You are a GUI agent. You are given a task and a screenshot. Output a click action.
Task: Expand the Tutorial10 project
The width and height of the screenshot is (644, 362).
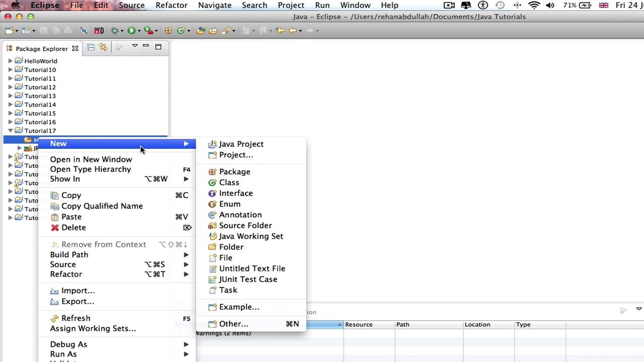10,70
